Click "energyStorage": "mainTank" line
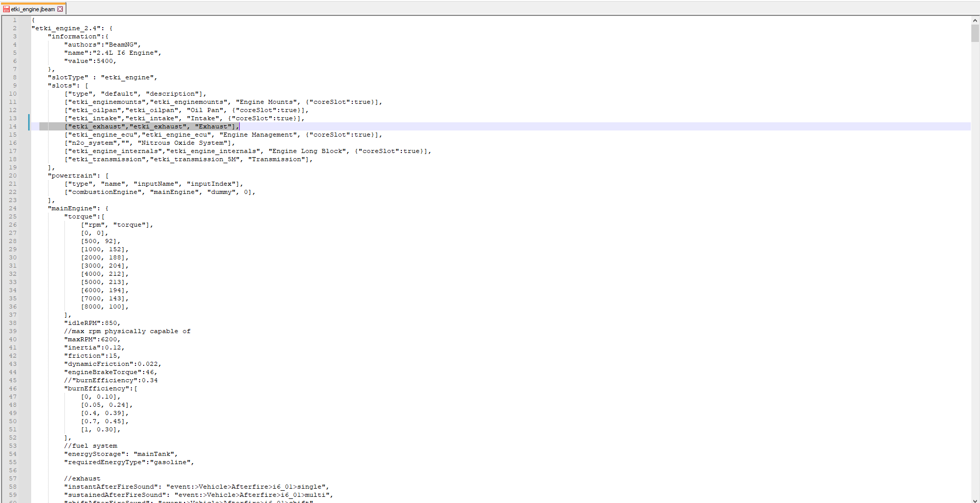 click(121, 454)
